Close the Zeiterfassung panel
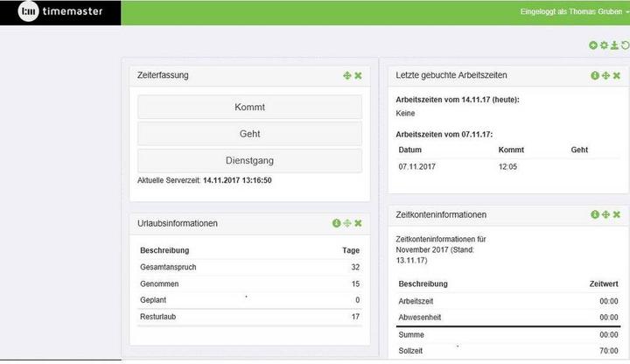The image size is (630, 364). point(358,75)
